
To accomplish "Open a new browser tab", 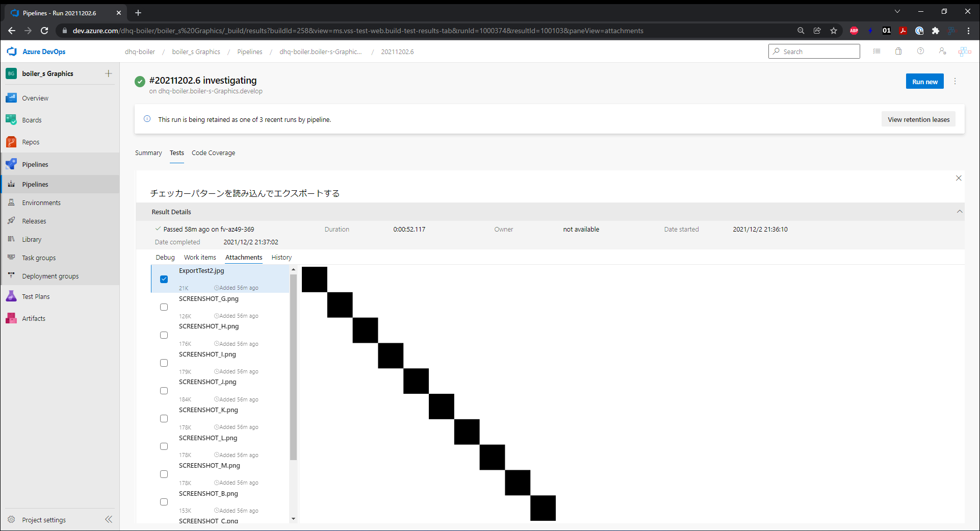I will (138, 13).
